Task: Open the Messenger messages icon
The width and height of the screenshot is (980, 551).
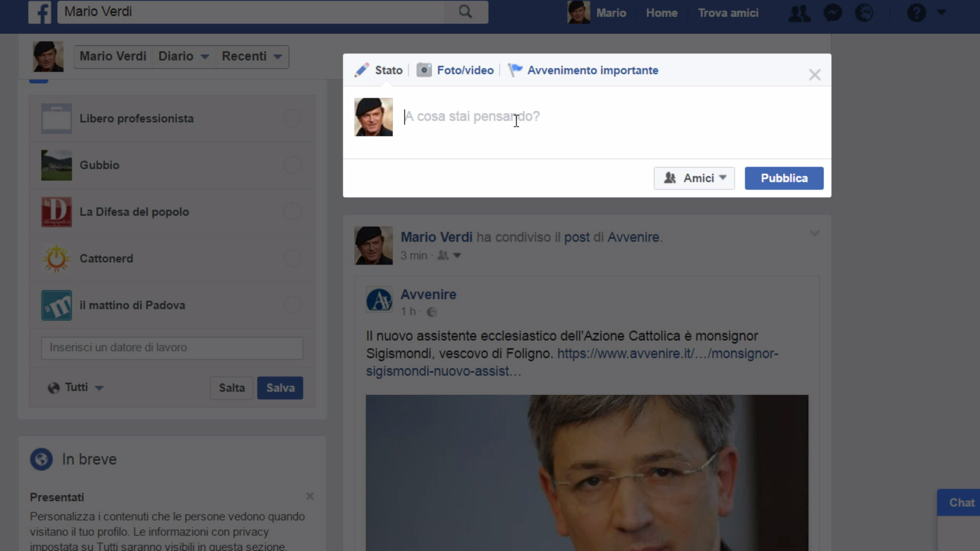Action: 832,13
